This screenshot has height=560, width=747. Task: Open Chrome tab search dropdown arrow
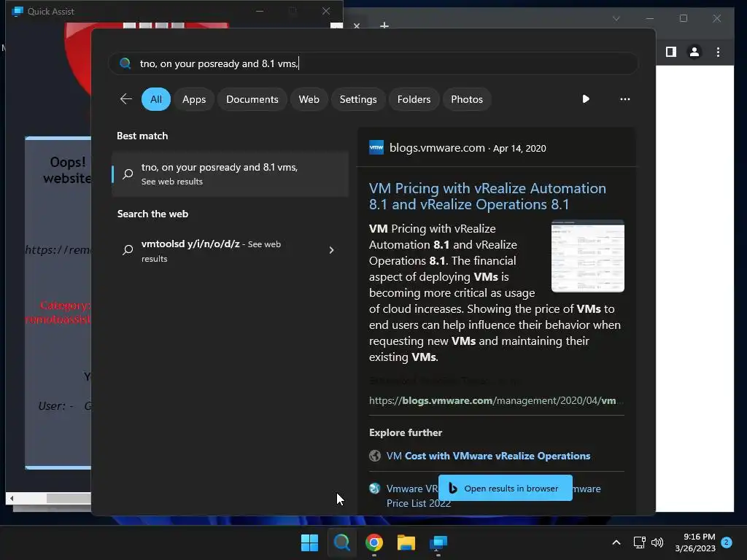[616, 18]
